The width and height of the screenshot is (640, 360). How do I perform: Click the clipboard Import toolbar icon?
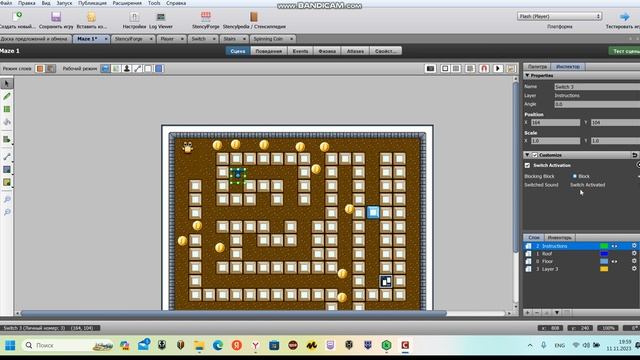pyautogui.click(x=91, y=17)
